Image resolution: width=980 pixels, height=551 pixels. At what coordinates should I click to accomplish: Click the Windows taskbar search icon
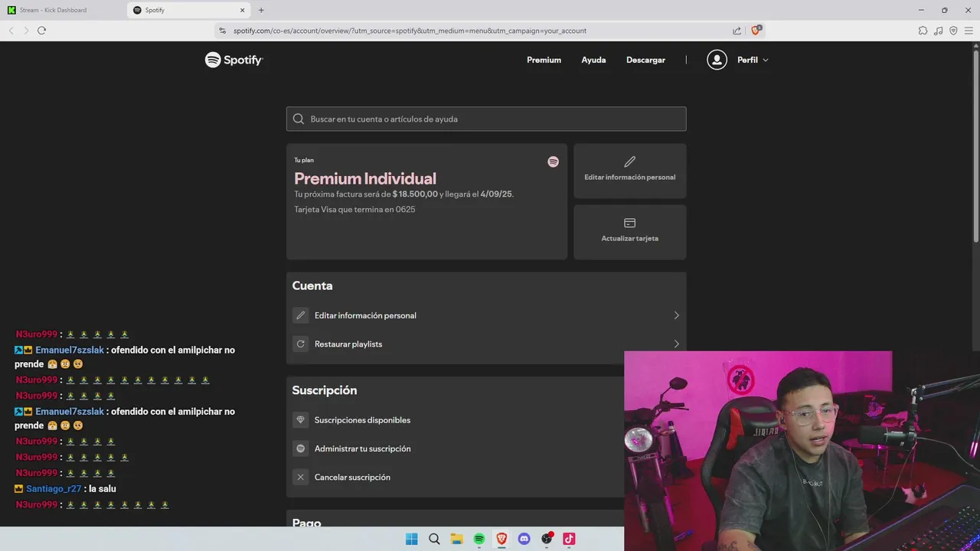click(434, 539)
